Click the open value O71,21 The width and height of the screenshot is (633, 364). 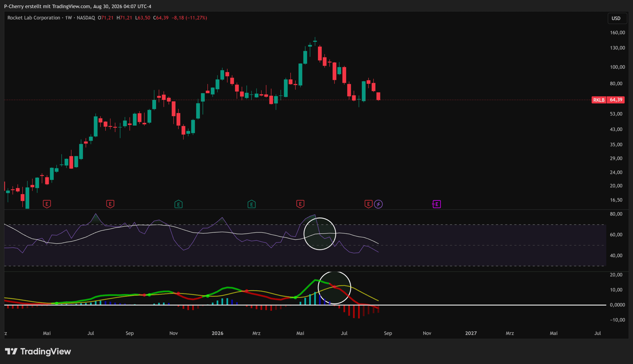pyautogui.click(x=105, y=18)
